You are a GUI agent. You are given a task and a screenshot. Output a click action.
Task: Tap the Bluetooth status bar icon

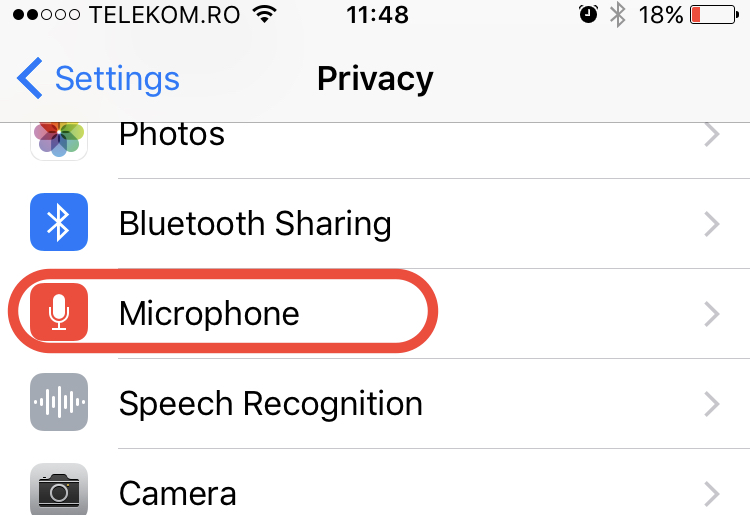coord(618,15)
